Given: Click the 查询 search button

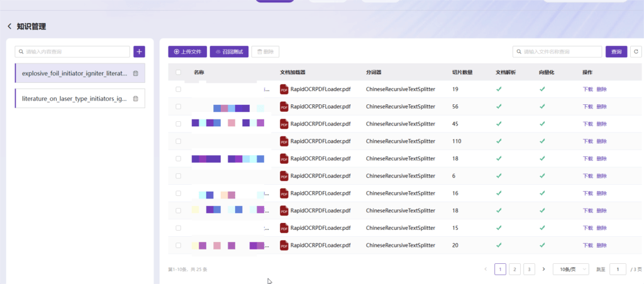Looking at the screenshot, I should coord(616,52).
